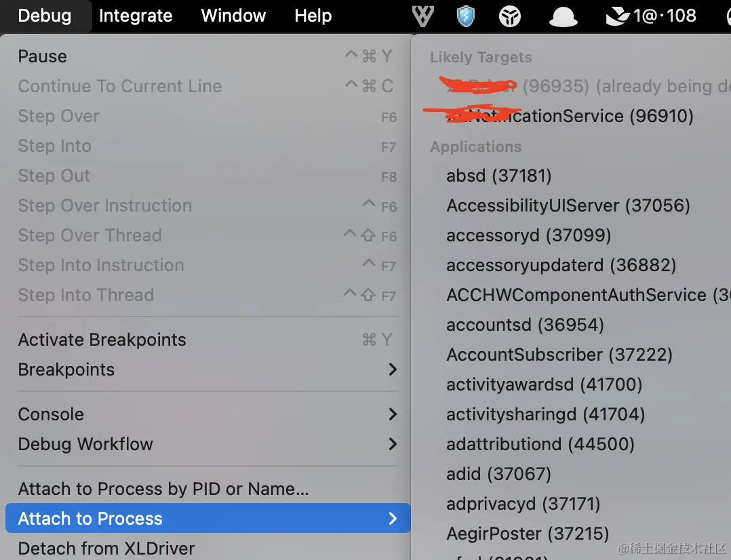Select the process with PID 96935
The image size is (731, 560).
tap(572, 86)
